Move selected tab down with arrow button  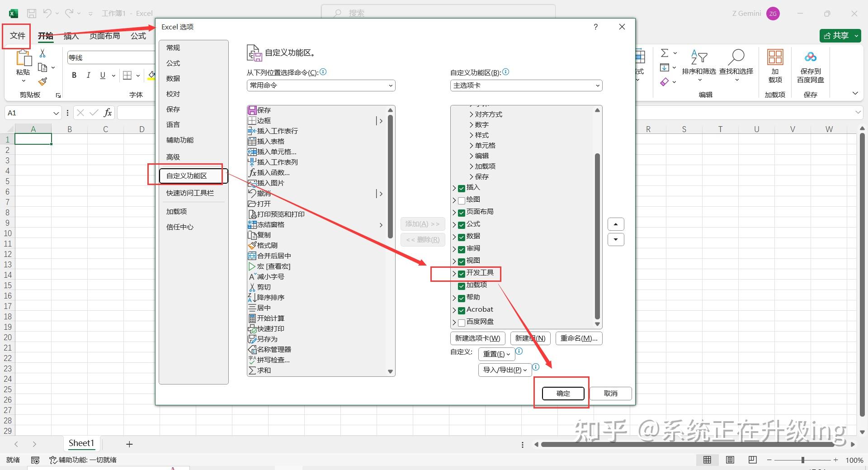coord(616,240)
